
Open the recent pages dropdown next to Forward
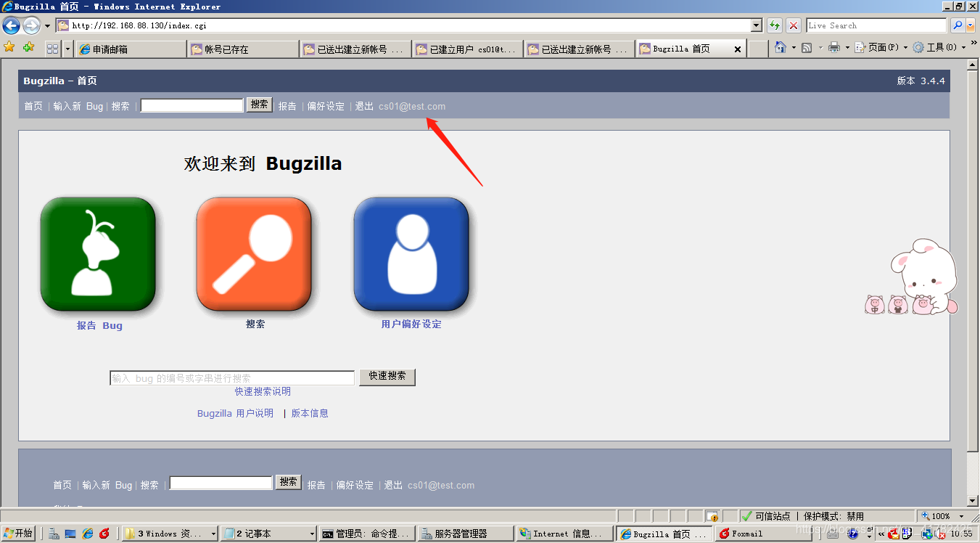tap(48, 26)
